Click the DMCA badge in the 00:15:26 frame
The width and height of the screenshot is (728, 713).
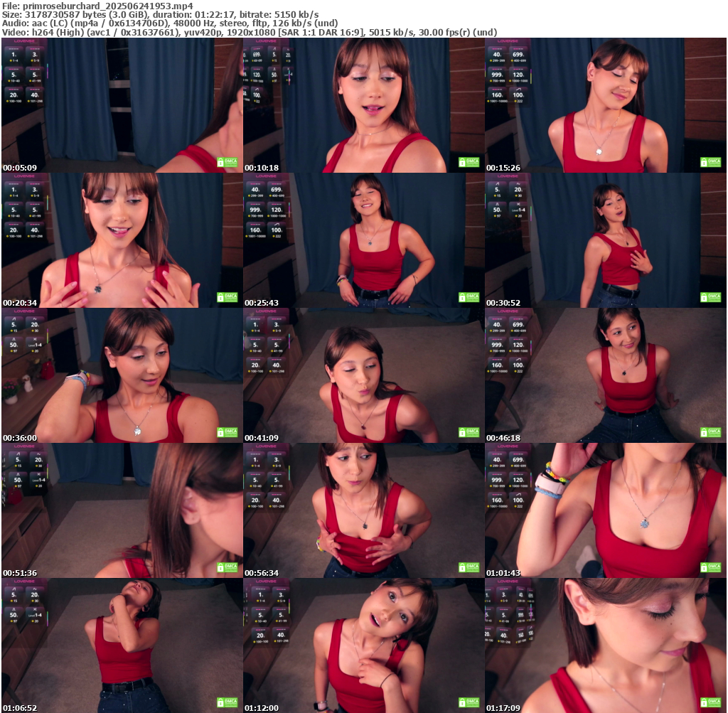[711, 162]
